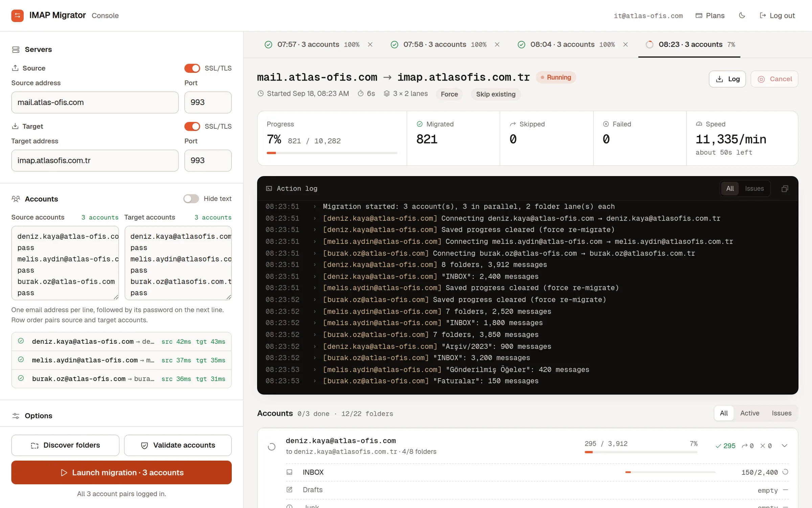Click the Migrated check icon
The height and width of the screenshot is (508, 812).
(x=420, y=124)
